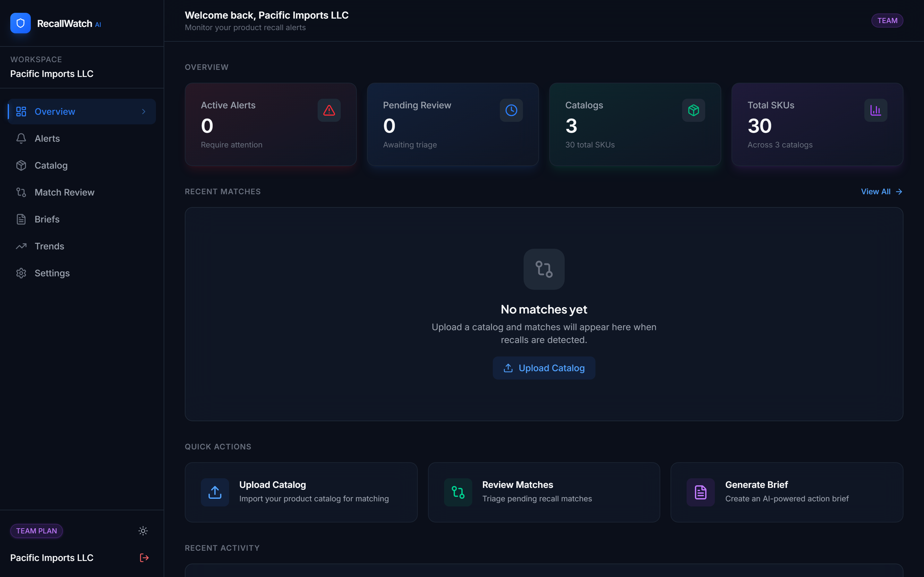
Task: Select the Catalog package icon
Action: [21, 165]
